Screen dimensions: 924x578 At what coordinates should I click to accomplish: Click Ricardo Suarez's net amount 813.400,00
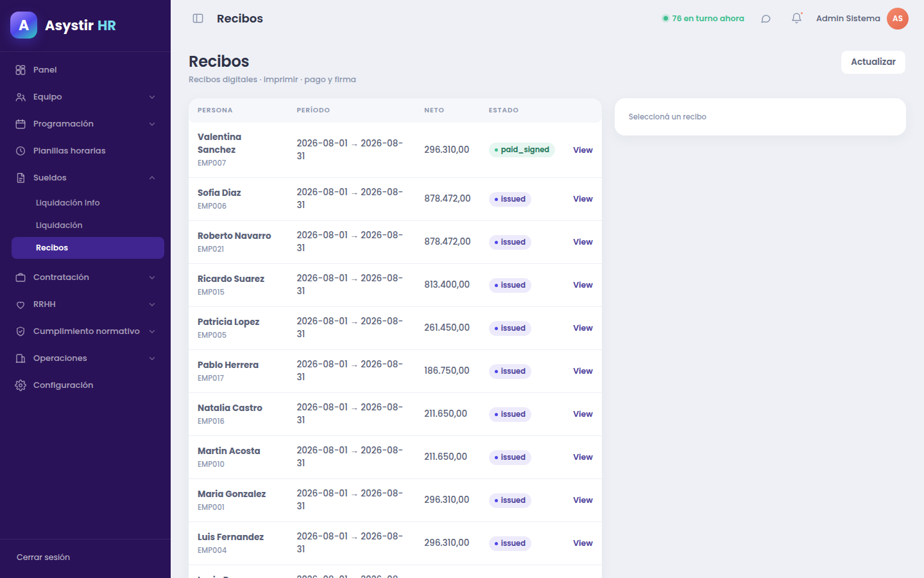(x=447, y=285)
